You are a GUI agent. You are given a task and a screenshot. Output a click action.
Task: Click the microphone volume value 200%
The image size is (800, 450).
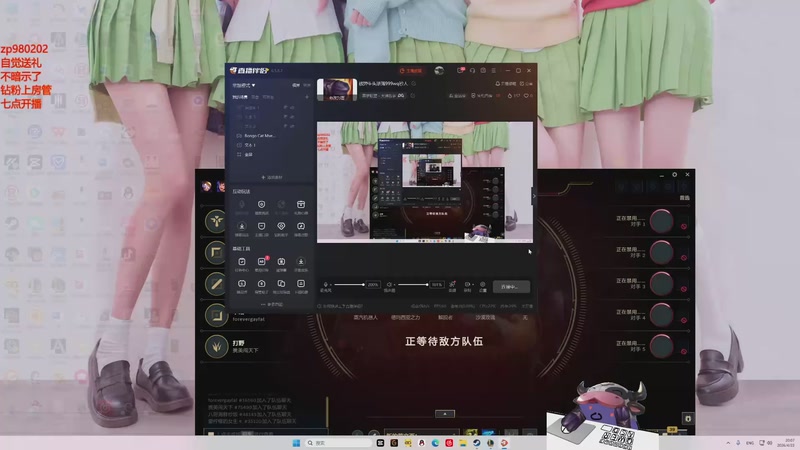pyautogui.click(x=373, y=284)
